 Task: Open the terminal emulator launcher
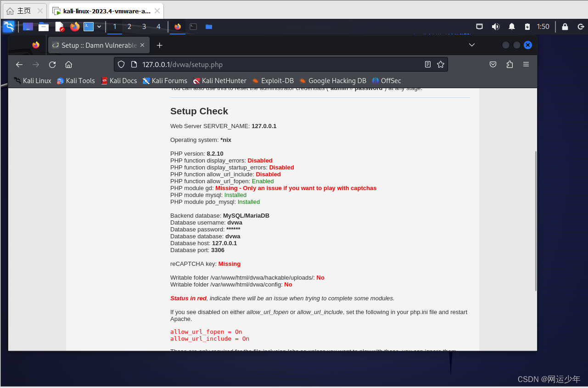[89, 27]
